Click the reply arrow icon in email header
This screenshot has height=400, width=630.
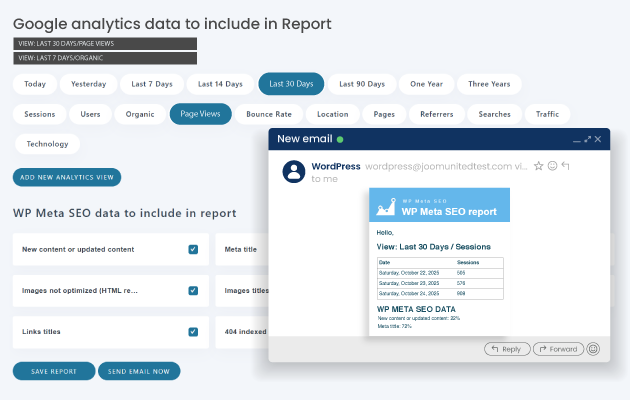565,166
